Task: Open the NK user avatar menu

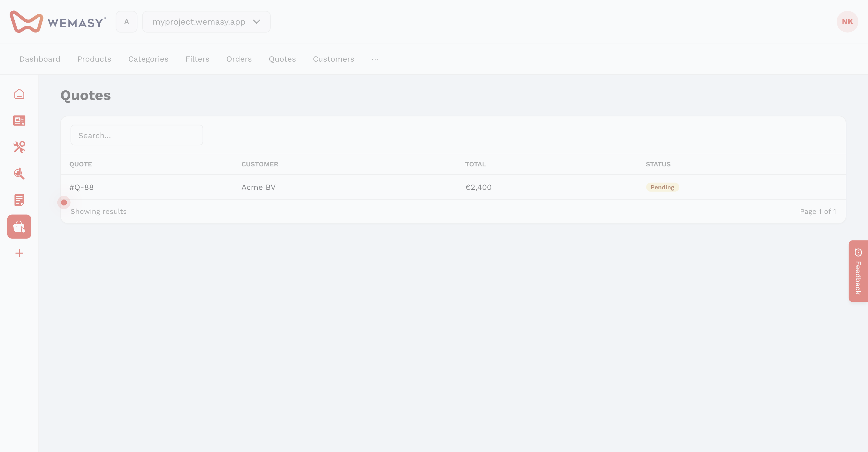Action: [x=847, y=21]
